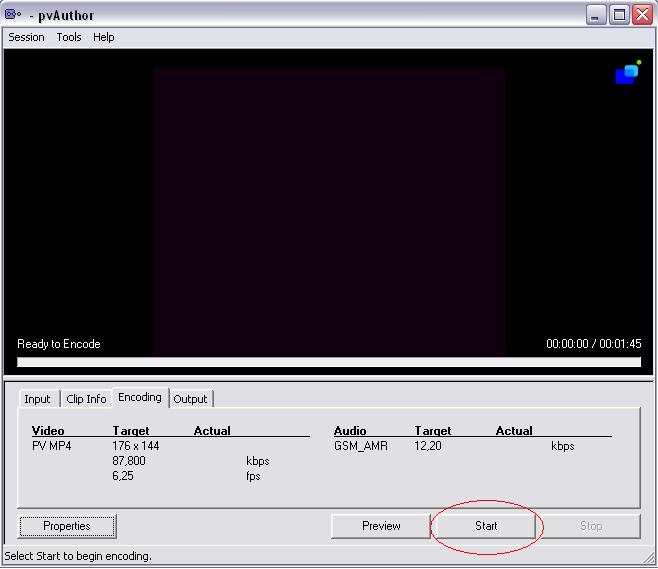
Task: Minimize the pvAuthor window
Action: coord(596,15)
